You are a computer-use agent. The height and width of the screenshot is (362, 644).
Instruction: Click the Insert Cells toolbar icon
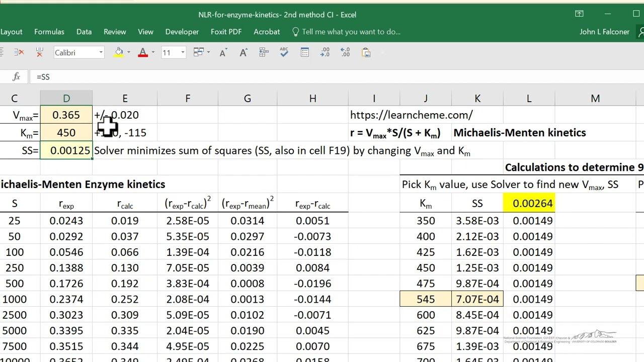coord(264,52)
